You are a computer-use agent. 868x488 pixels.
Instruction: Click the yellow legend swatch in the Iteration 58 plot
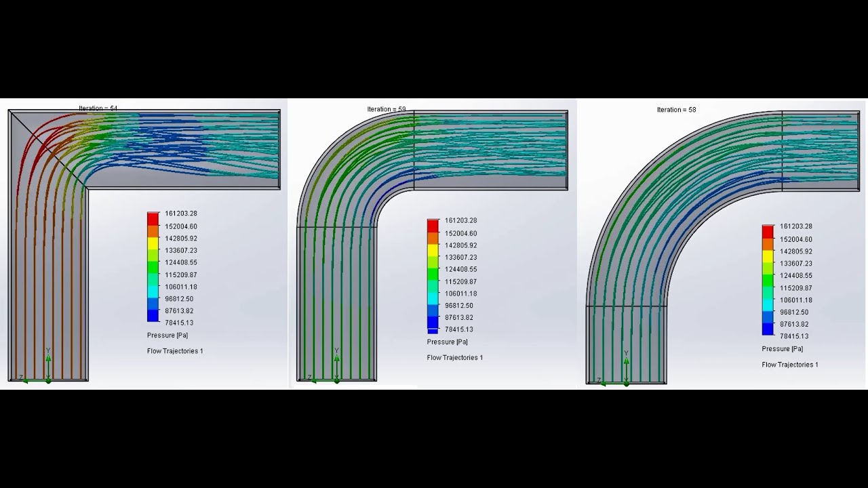pyautogui.click(x=768, y=256)
